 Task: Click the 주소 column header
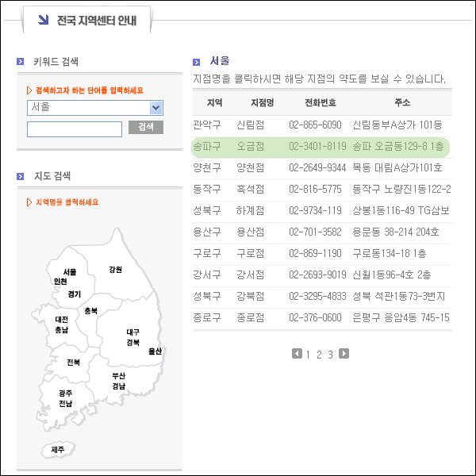pyautogui.click(x=402, y=102)
